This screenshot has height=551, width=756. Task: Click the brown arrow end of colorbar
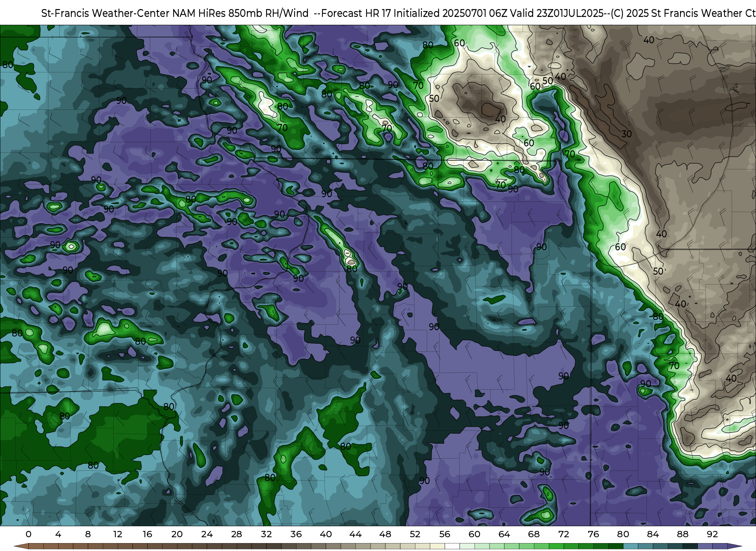click(21, 546)
